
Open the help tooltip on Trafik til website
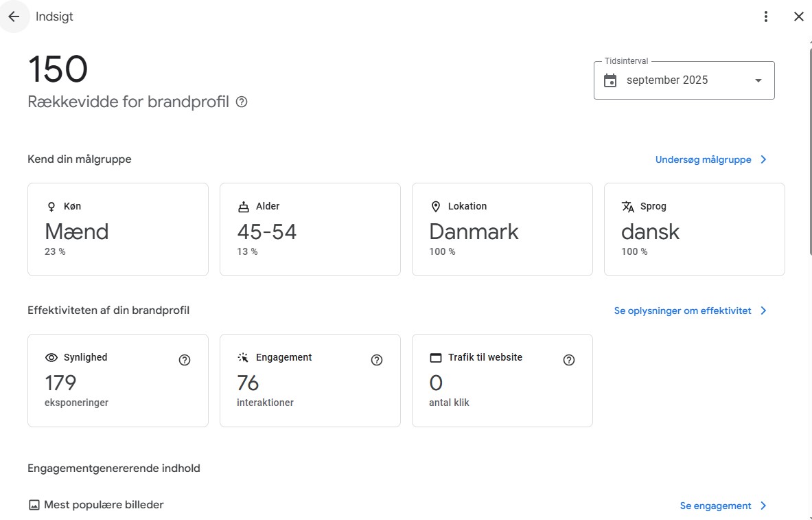point(569,359)
